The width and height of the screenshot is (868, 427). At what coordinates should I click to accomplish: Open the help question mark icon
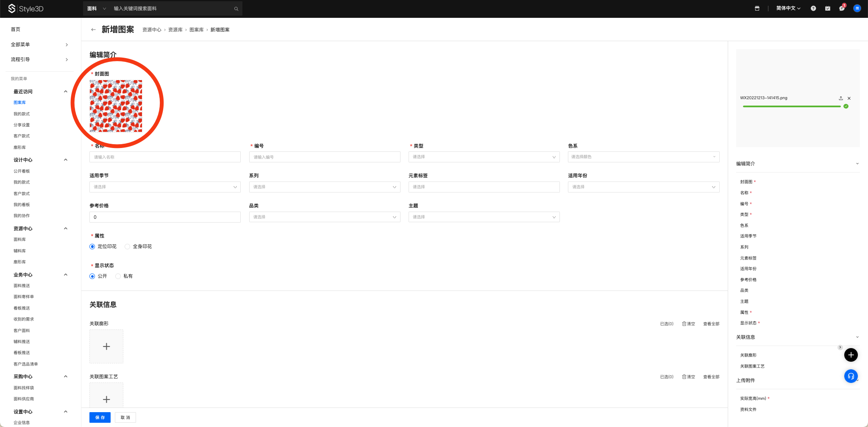point(813,8)
